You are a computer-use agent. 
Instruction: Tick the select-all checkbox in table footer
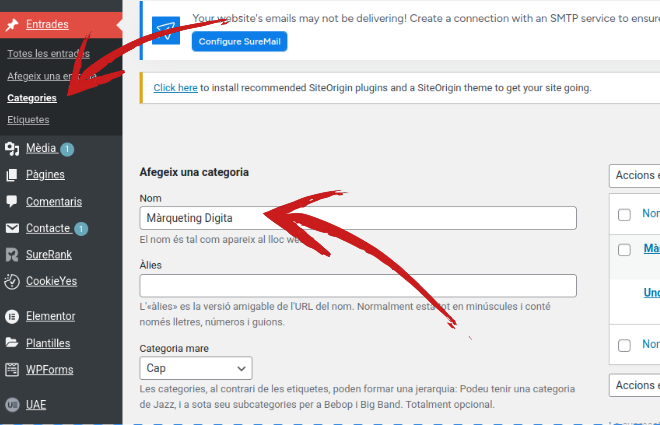(x=624, y=345)
